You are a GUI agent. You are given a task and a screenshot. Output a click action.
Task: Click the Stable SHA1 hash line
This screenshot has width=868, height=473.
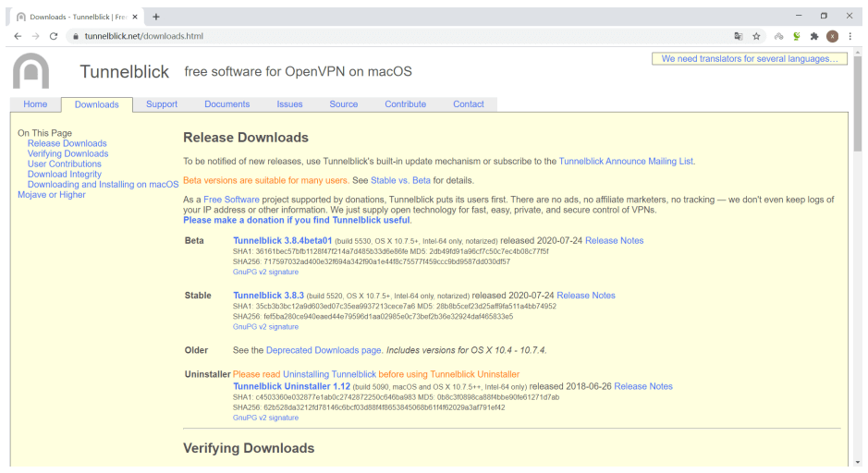[395, 306]
